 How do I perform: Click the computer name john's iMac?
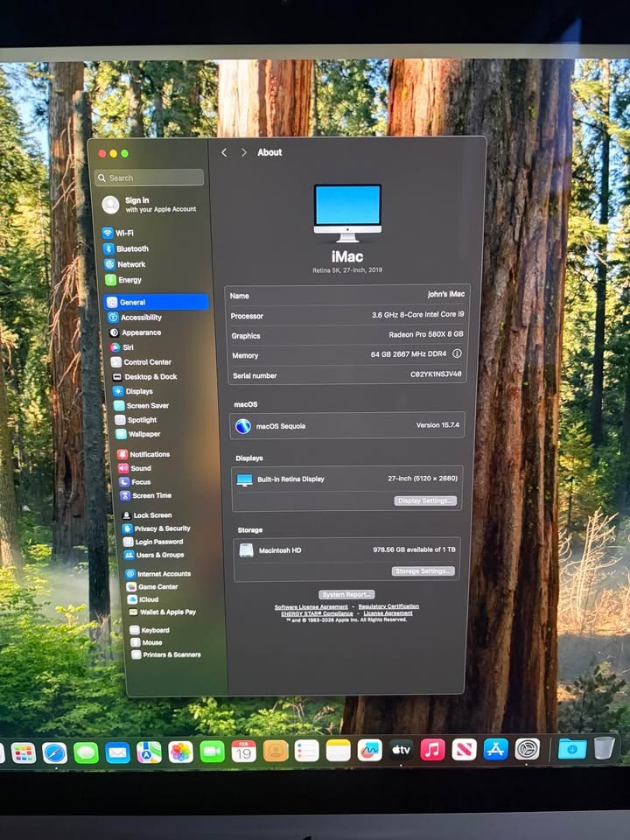445,294
